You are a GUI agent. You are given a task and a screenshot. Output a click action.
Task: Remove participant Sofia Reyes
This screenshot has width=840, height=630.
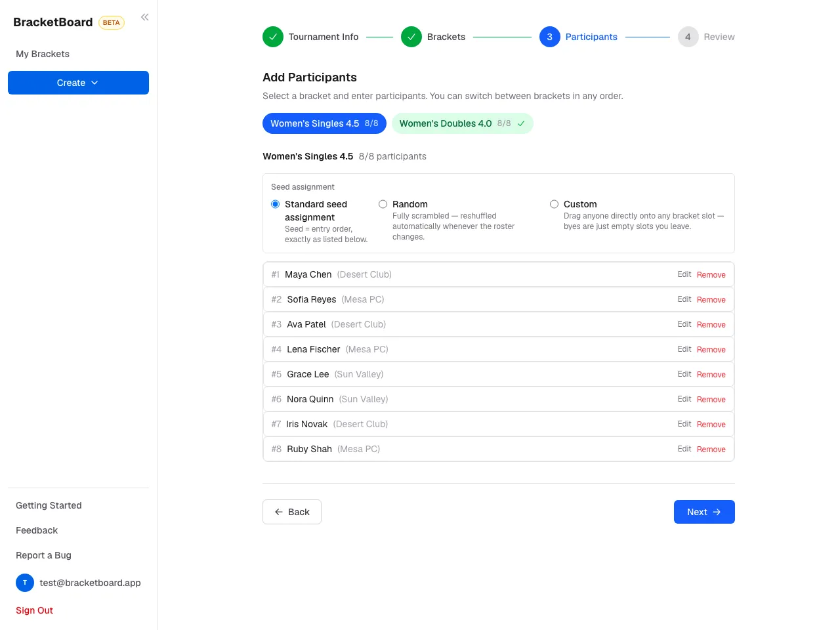point(711,300)
